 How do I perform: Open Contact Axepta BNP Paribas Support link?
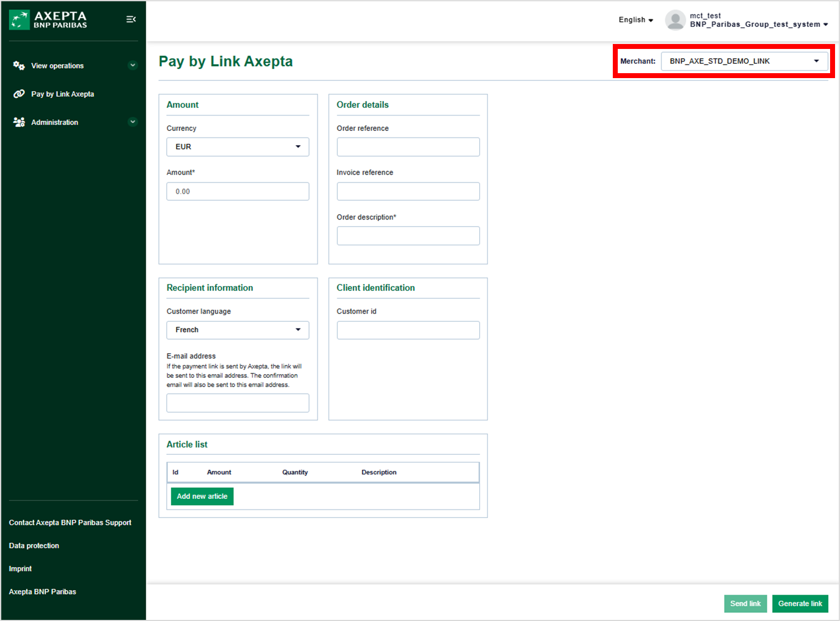(x=70, y=523)
